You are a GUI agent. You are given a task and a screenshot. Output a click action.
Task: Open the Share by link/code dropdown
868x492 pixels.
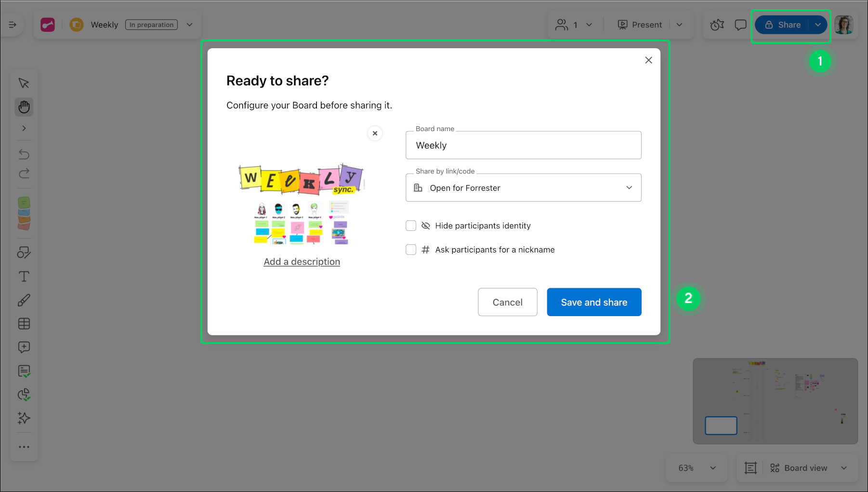coord(524,187)
